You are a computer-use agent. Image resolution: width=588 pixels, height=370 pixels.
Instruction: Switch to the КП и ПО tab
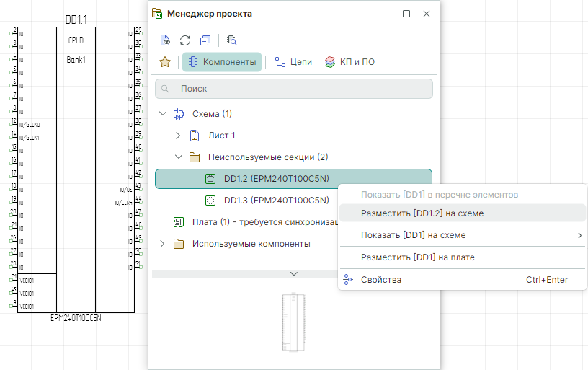pos(349,62)
